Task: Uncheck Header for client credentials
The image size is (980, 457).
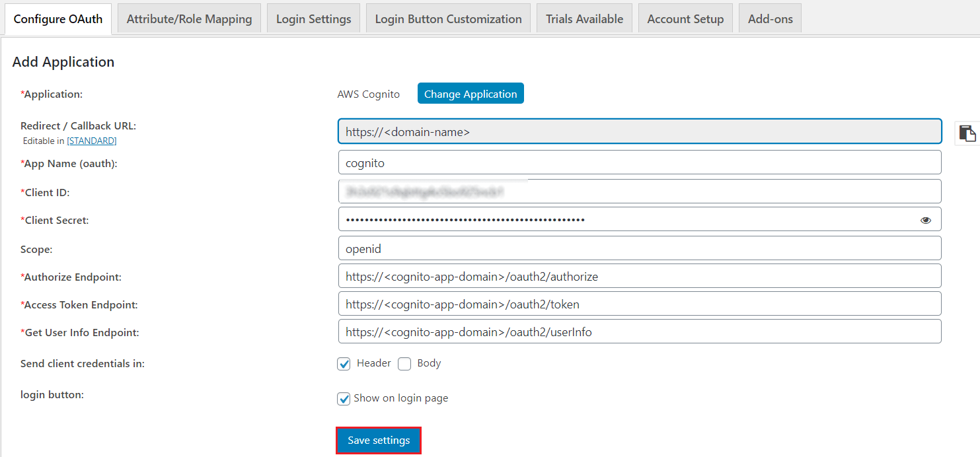Action: (344, 363)
